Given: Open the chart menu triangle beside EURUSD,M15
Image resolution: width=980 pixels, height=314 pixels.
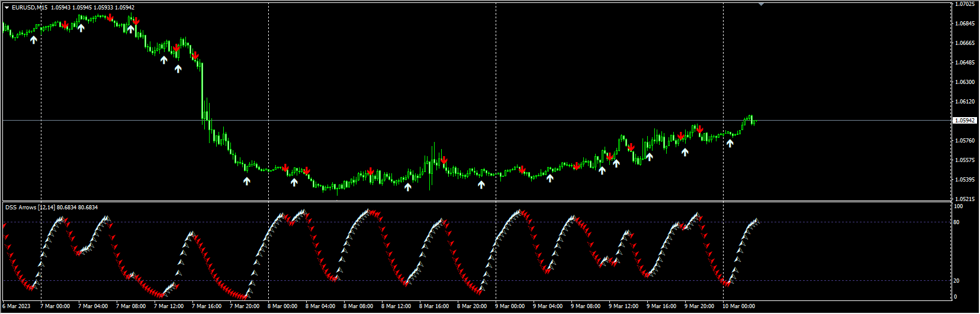Looking at the screenshot, I should tap(7, 8).
